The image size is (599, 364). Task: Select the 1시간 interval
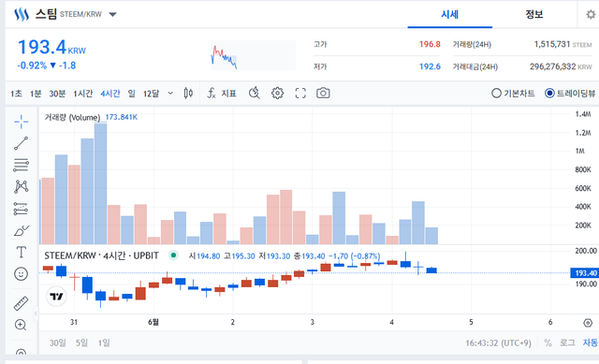click(83, 94)
